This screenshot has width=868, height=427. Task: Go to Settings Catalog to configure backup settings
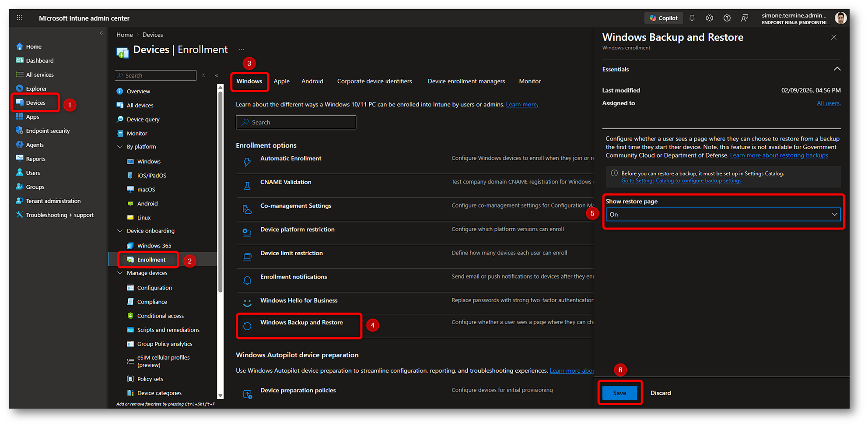pos(681,180)
